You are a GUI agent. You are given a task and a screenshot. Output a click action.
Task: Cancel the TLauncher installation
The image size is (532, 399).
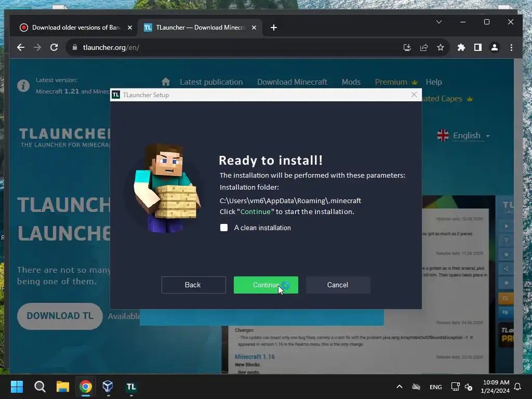[338, 285]
